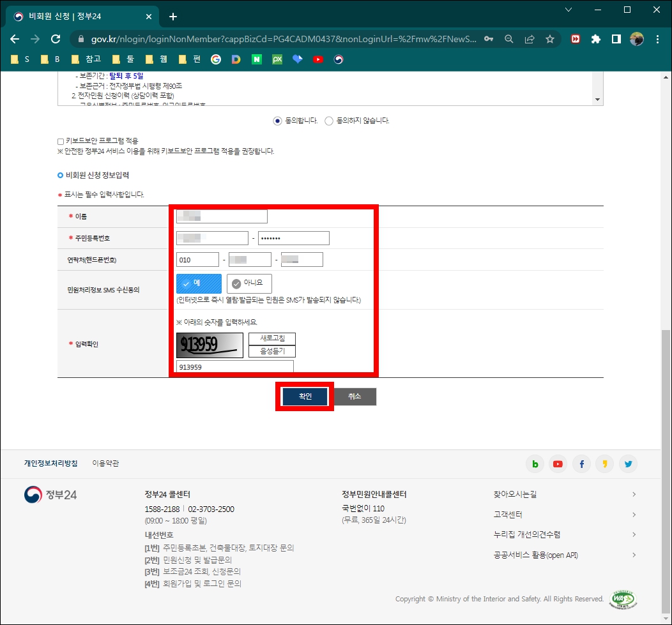Open the Chrome three-dot menu
This screenshot has width=672, height=625.
click(x=657, y=39)
